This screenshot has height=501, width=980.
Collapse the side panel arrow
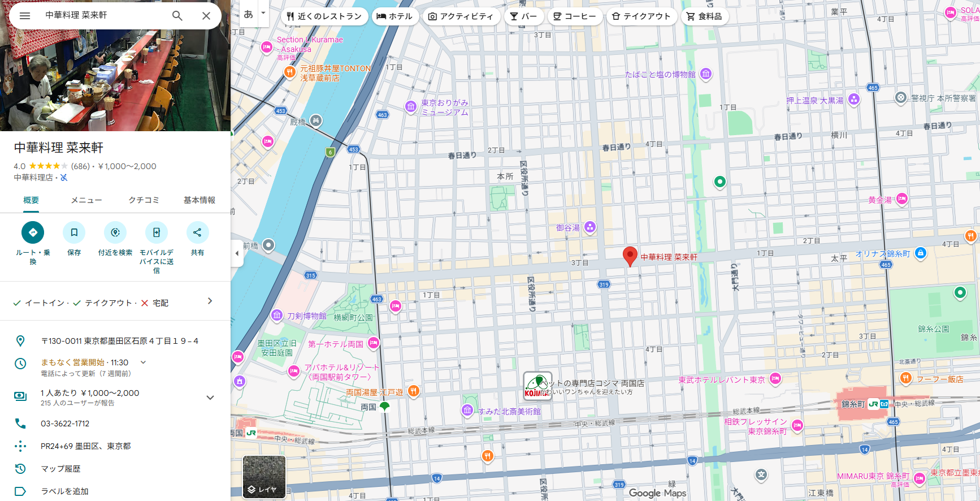(x=237, y=253)
